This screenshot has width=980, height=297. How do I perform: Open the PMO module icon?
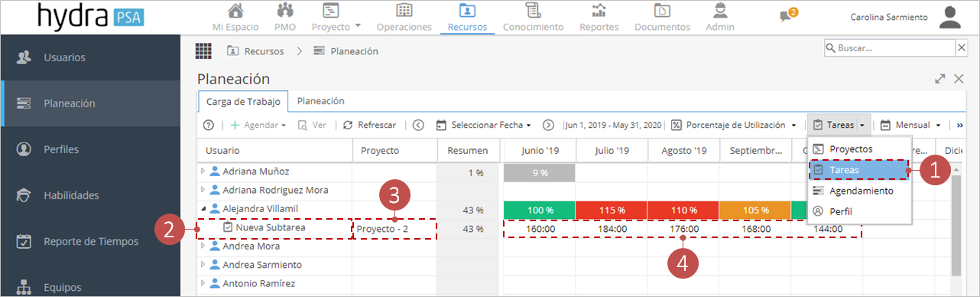coord(285,11)
